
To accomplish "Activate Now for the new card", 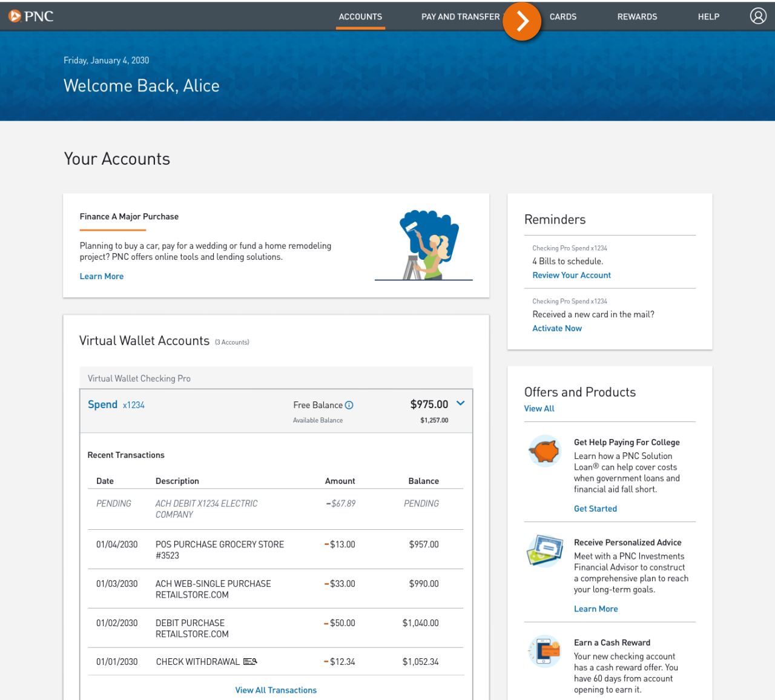I will point(557,328).
